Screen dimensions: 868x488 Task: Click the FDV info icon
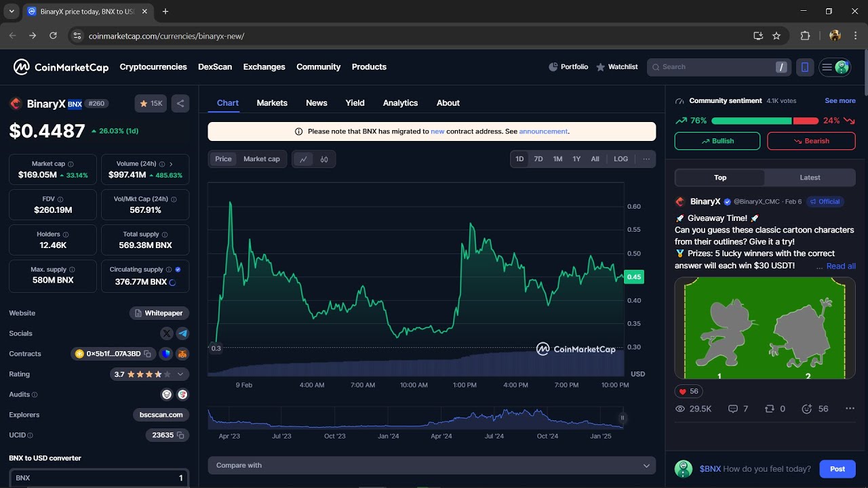60,199
